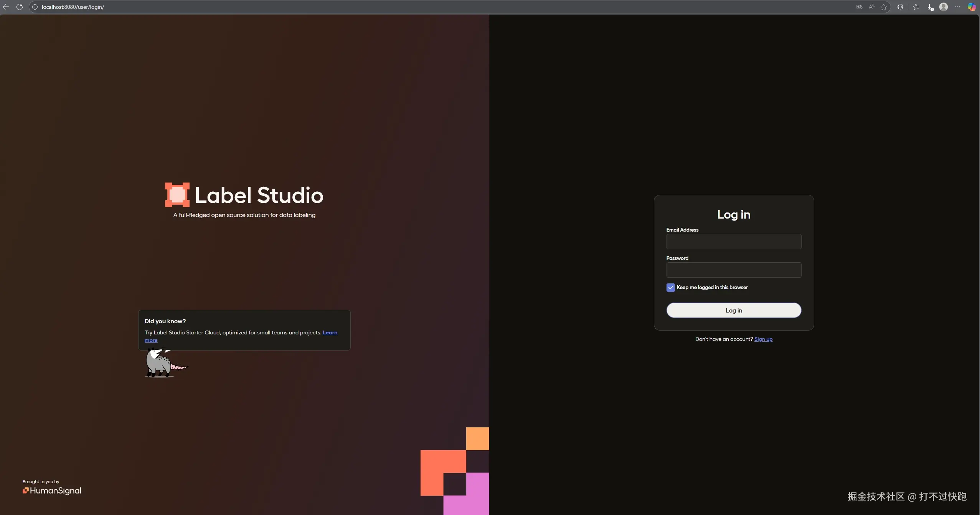Image resolution: width=980 pixels, height=515 pixels.
Task: Open the favorites list icon
Action: tap(916, 7)
